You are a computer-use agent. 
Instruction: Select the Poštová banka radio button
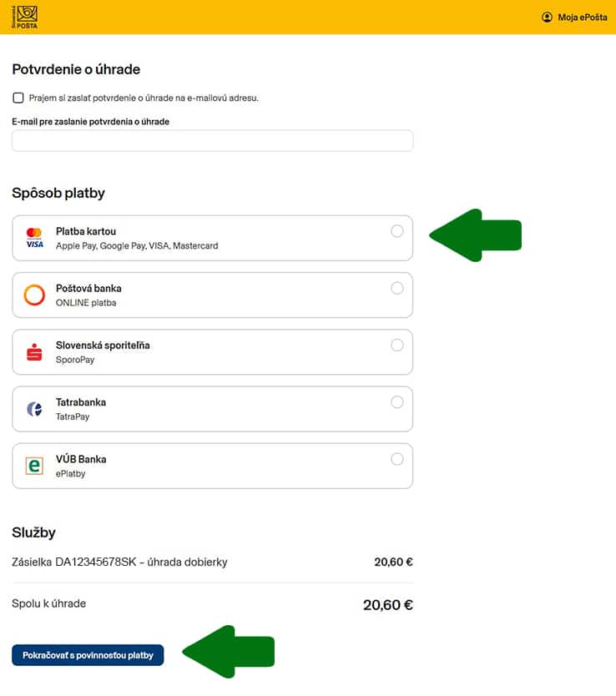tap(397, 288)
